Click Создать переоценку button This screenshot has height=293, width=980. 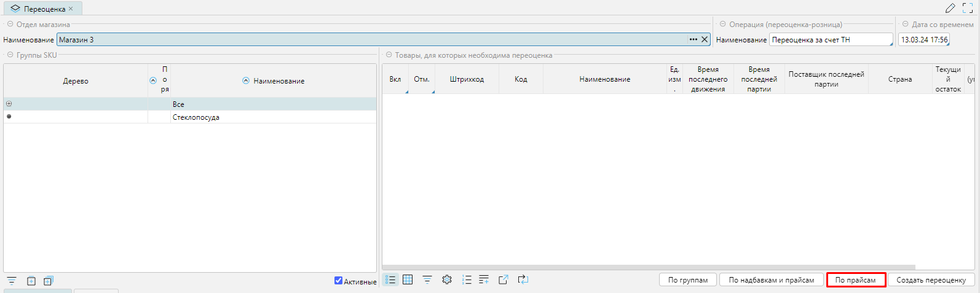(x=931, y=280)
